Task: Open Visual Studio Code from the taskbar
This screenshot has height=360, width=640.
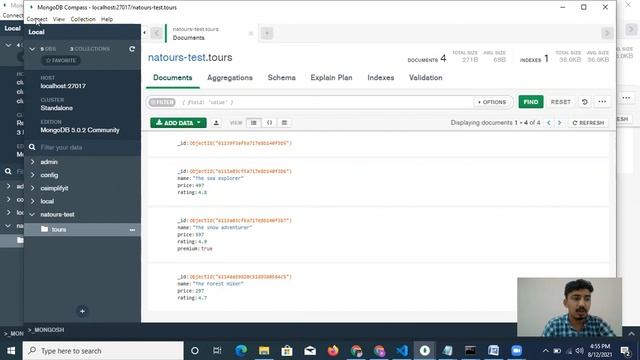Action: [402, 351]
